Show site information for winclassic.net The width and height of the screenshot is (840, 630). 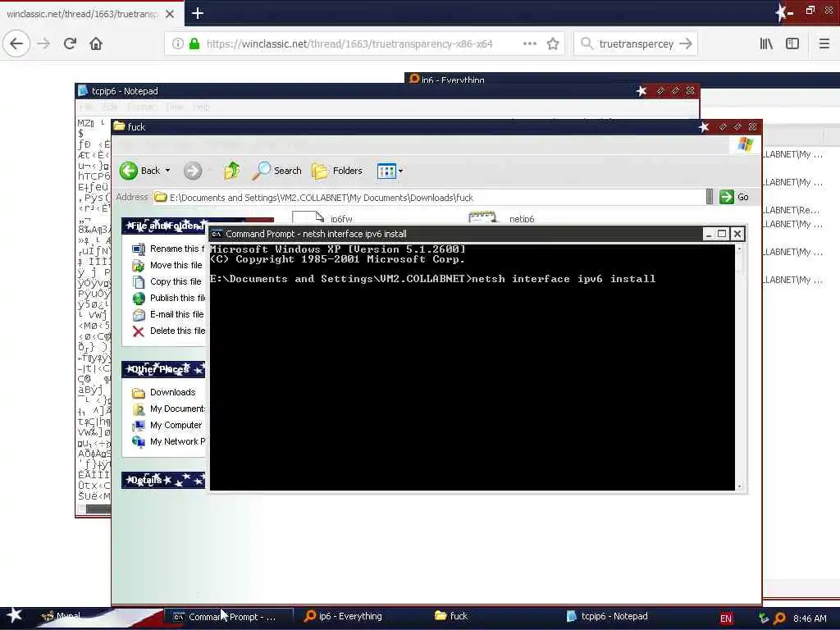pyautogui.click(x=177, y=44)
